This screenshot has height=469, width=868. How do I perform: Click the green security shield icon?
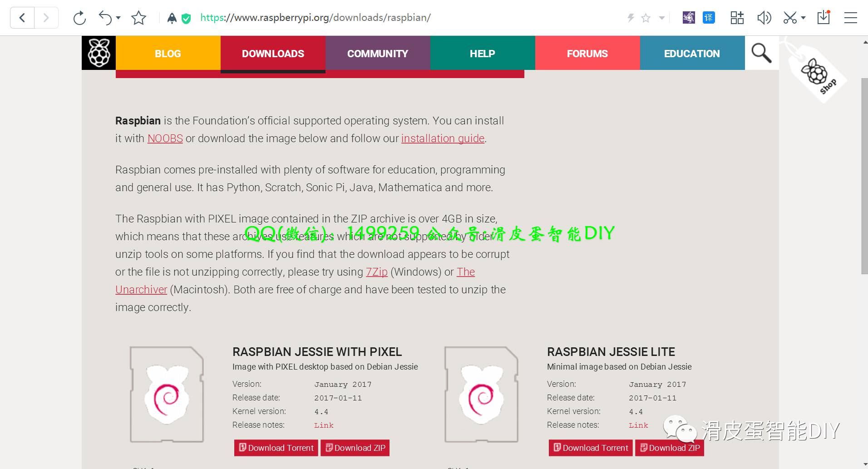click(186, 18)
